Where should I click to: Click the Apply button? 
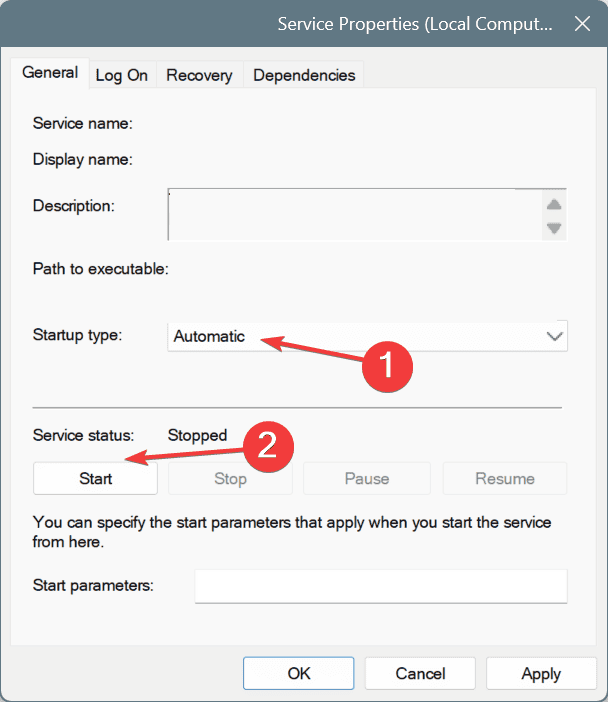[x=541, y=673]
